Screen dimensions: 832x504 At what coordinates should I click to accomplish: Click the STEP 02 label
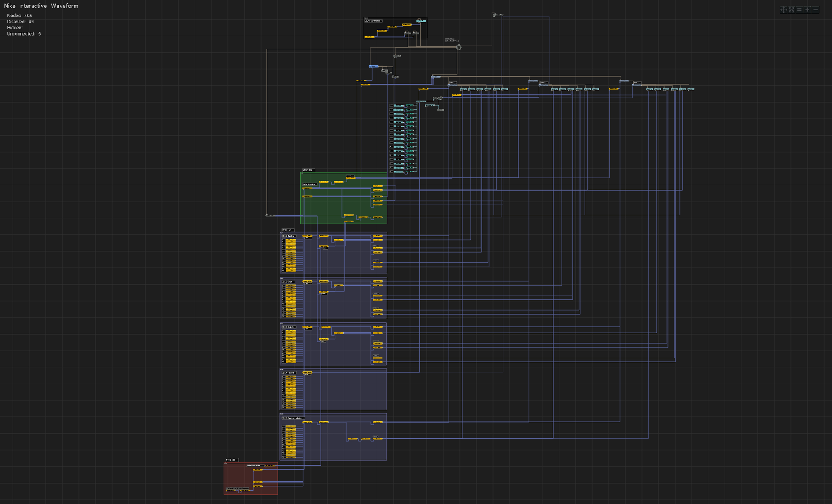point(287,230)
